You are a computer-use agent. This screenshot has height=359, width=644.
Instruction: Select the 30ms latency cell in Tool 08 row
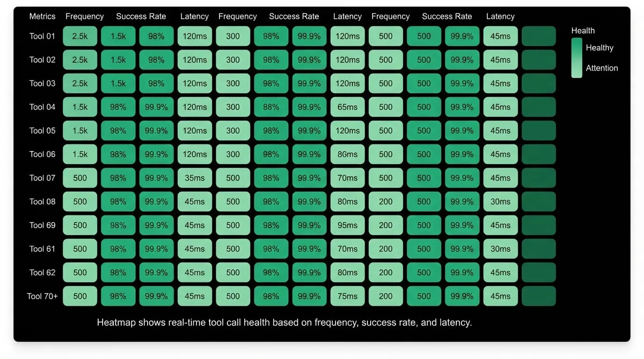500,201
